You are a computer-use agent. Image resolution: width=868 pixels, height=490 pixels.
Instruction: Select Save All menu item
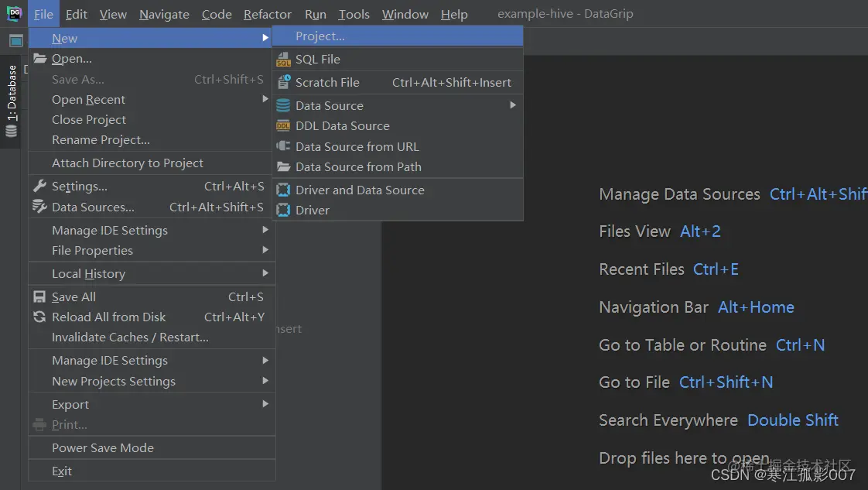152,296
